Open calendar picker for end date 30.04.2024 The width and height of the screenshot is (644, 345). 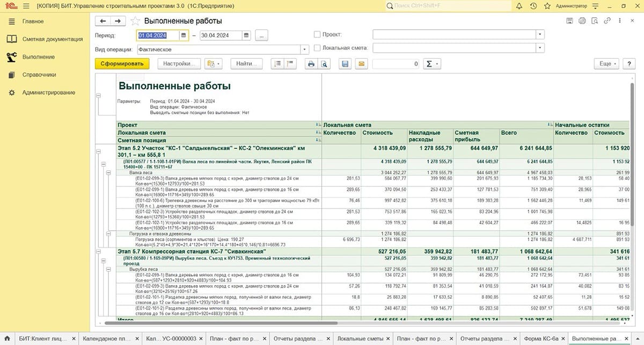click(x=246, y=35)
